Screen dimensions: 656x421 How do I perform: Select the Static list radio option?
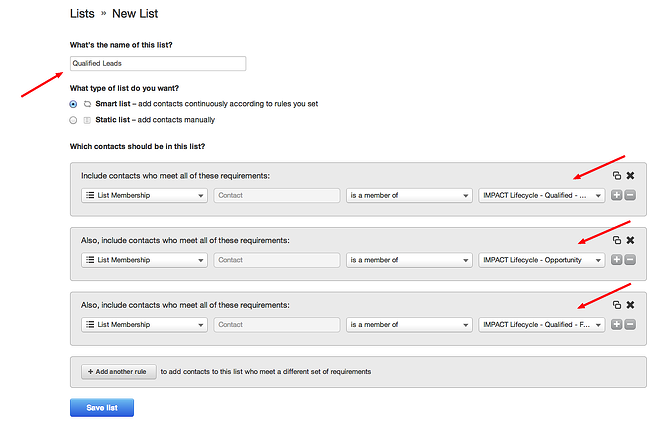73,120
